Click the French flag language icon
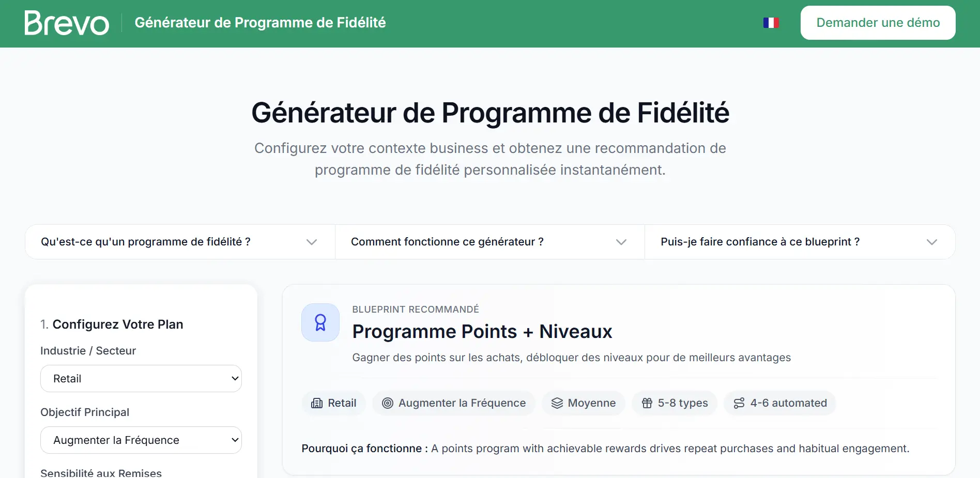The width and height of the screenshot is (980, 478). 771,22
